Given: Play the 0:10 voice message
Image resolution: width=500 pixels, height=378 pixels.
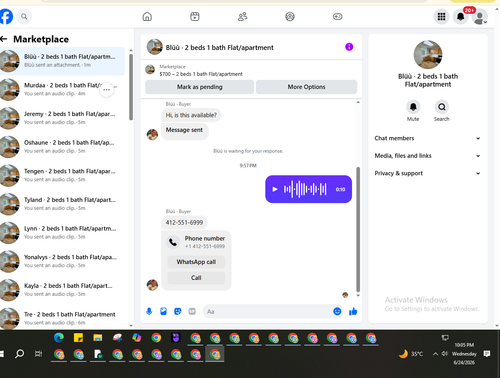Looking at the screenshot, I should [275, 189].
